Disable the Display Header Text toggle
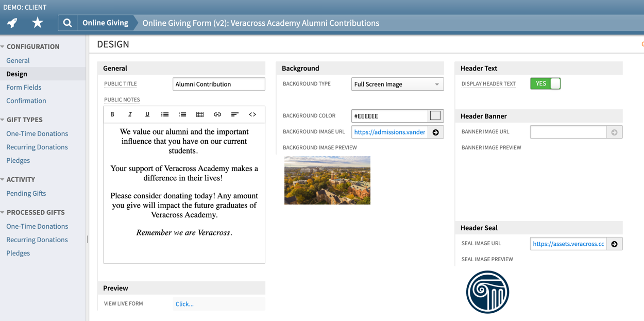This screenshot has height=321, width=644. [545, 83]
